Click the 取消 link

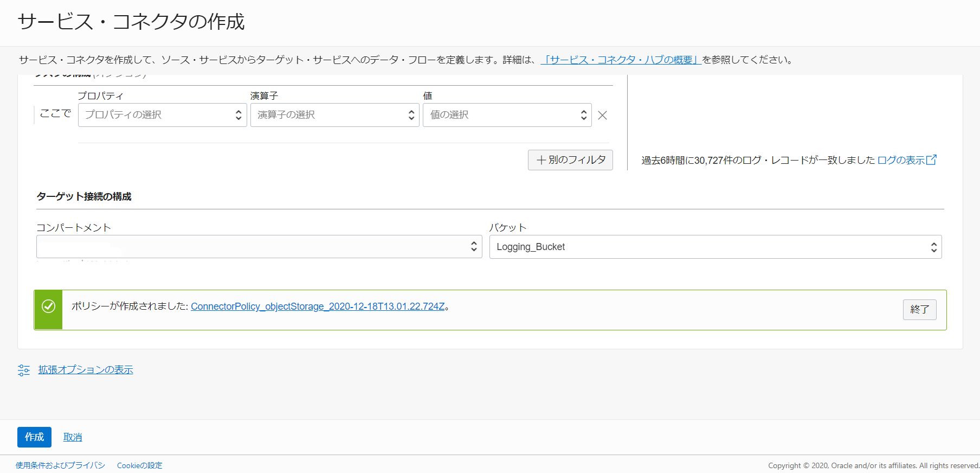click(73, 437)
